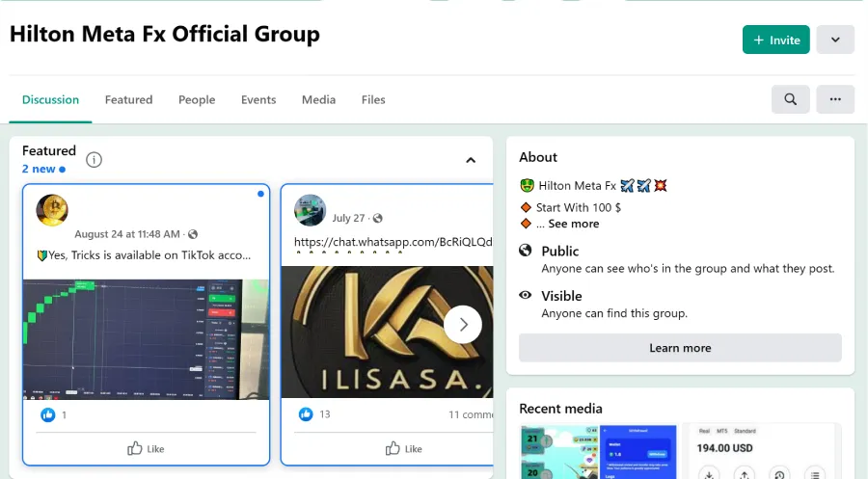Open the July 27 post date link

pyautogui.click(x=348, y=218)
